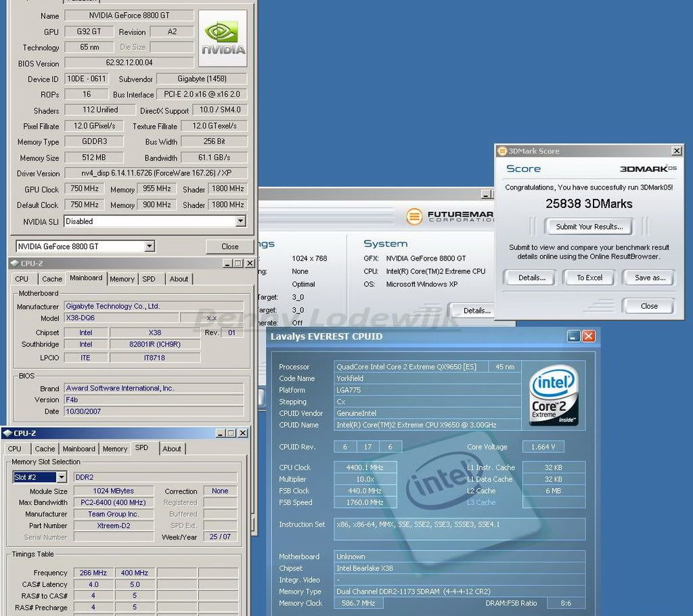This screenshot has width=693, height=616.
Task: Click the Bus Interface field PCI-E 2.0 x16
Action: (x=202, y=94)
